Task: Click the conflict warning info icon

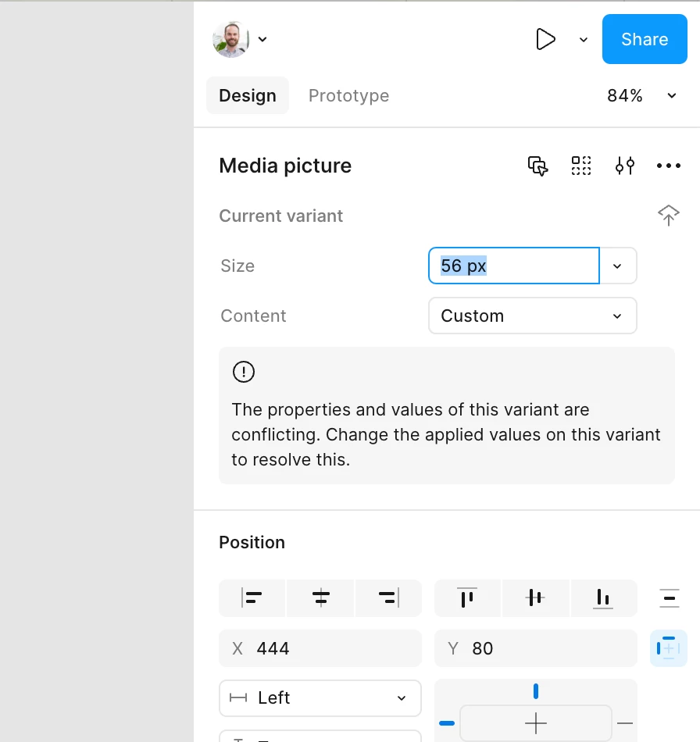Action: click(244, 372)
